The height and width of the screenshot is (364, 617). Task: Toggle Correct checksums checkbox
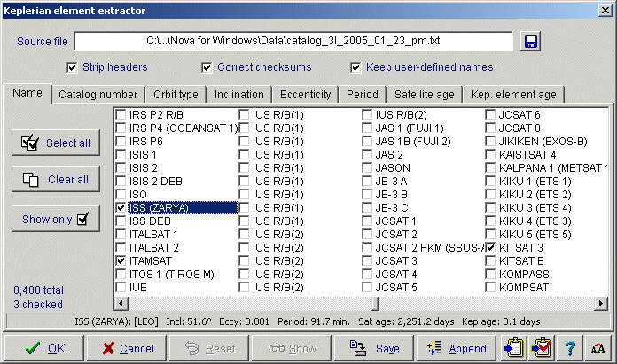[207, 67]
